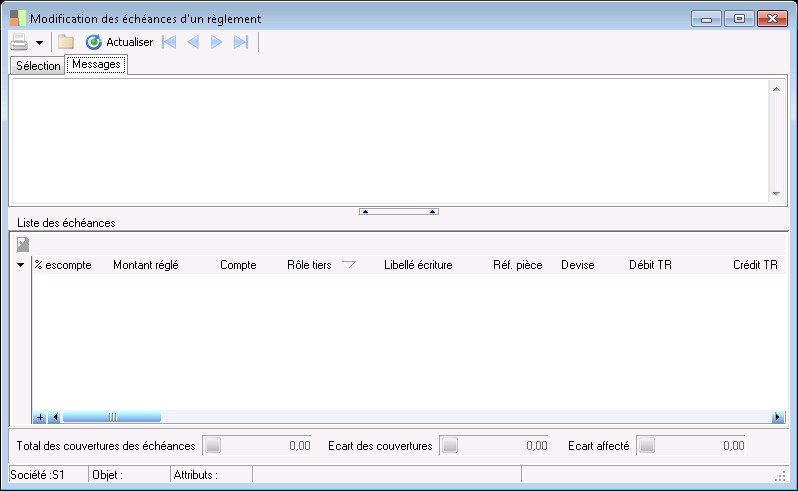798x491 pixels.
Task: Click Attributs status bar entry
Action: [x=211, y=475]
